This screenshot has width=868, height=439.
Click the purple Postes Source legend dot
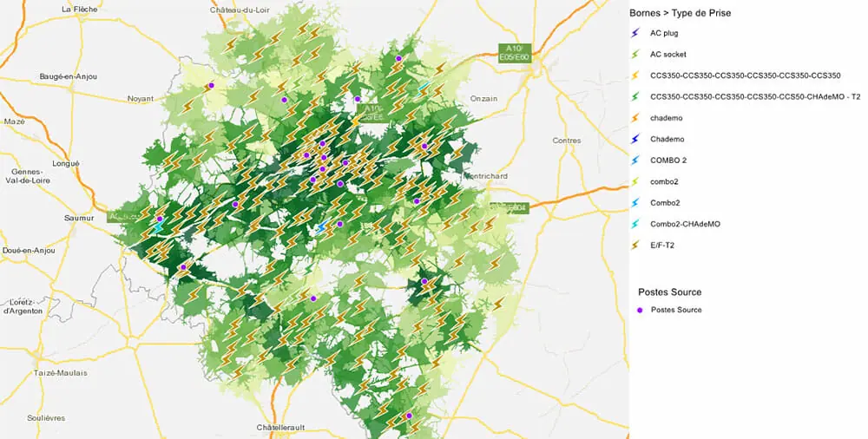[x=640, y=310]
